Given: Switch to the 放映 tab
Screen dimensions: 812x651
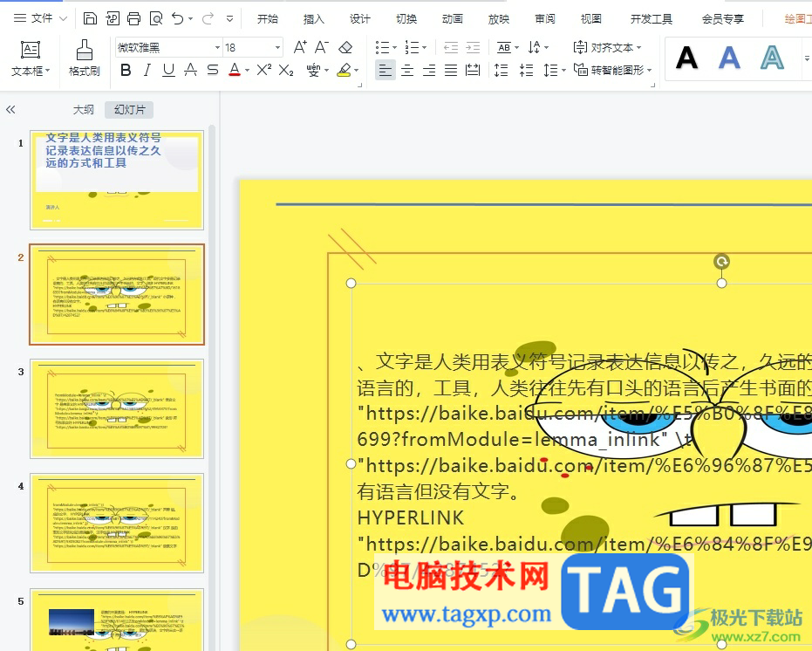Looking at the screenshot, I should pyautogui.click(x=499, y=18).
